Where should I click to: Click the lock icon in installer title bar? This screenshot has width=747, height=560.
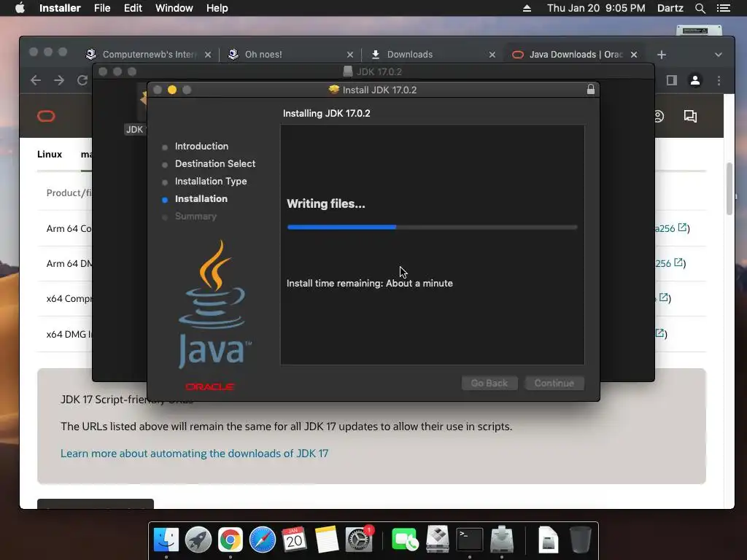(591, 90)
